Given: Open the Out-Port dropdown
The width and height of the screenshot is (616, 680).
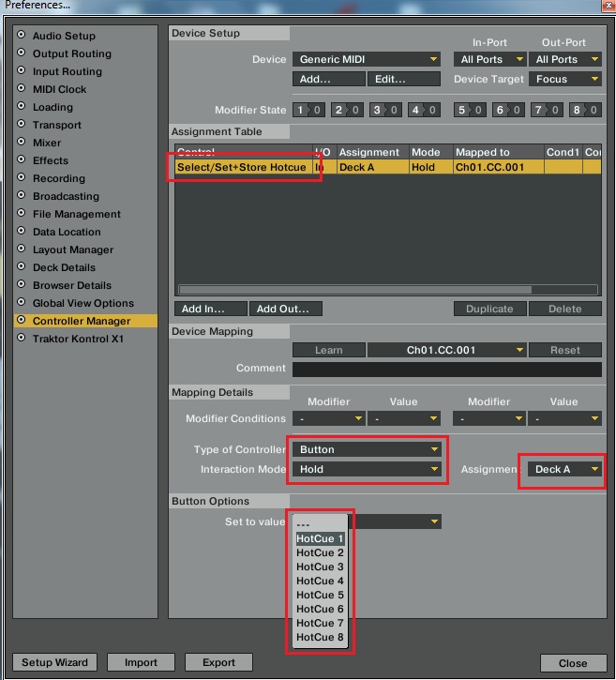Looking at the screenshot, I should tap(564, 59).
